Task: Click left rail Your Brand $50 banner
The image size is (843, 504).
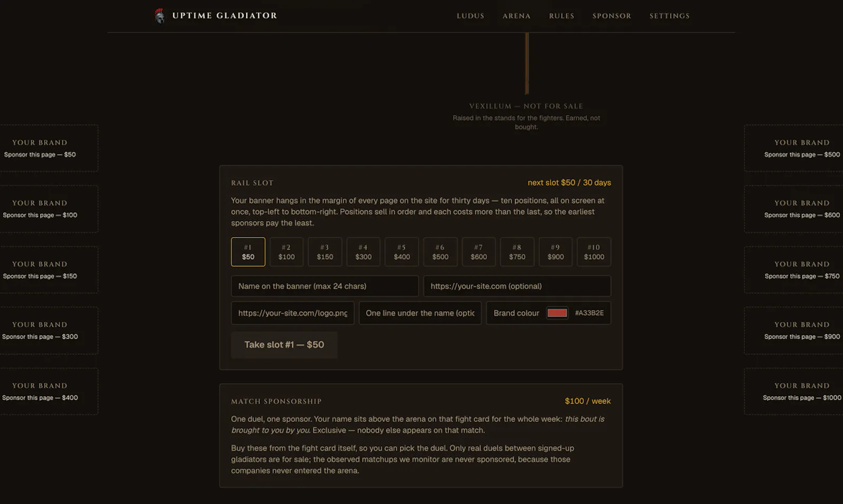Action: click(x=49, y=149)
